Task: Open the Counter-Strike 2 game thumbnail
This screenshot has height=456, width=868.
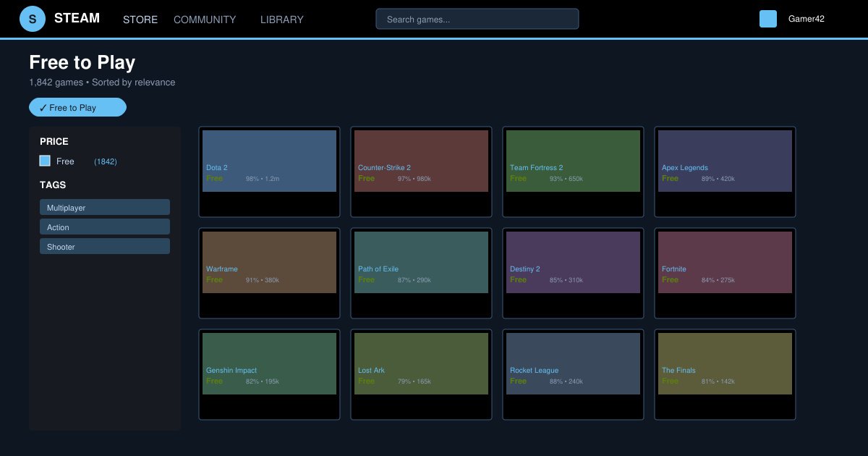Action: pos(421,161)
